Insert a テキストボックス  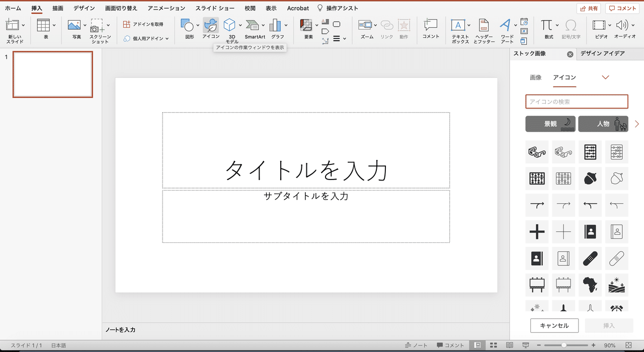tap(458, 31)
